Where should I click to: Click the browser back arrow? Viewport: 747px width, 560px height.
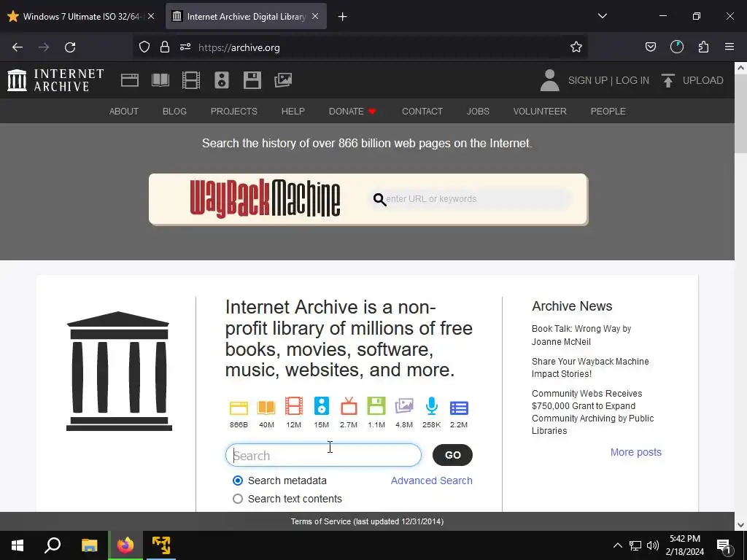click(18, 47)
